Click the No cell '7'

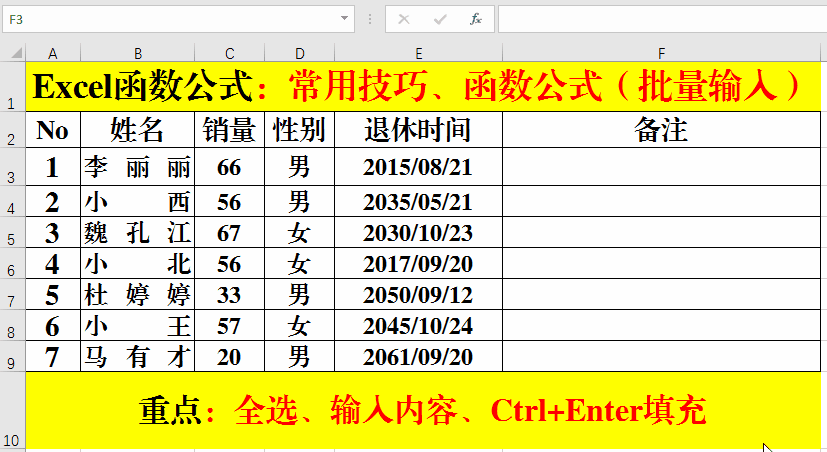[x=53, y=356]
